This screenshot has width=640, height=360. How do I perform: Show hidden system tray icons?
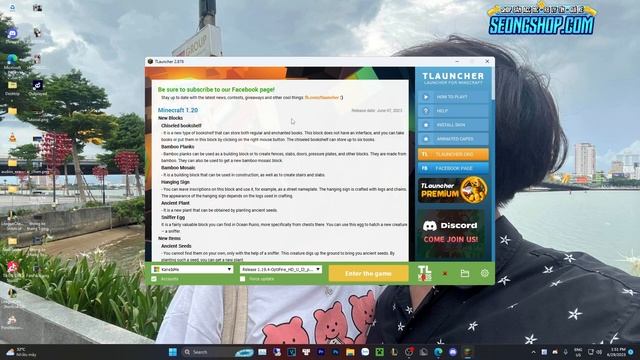533,352
